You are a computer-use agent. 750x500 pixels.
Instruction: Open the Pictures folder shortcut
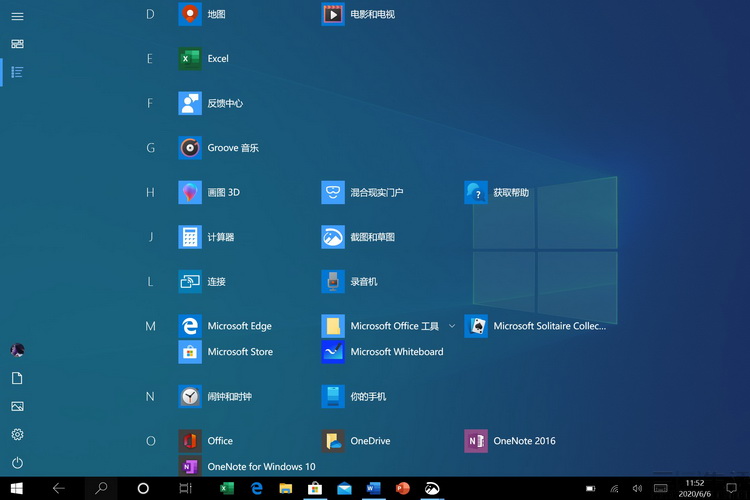pyautogui.click(x=17, y=406)
